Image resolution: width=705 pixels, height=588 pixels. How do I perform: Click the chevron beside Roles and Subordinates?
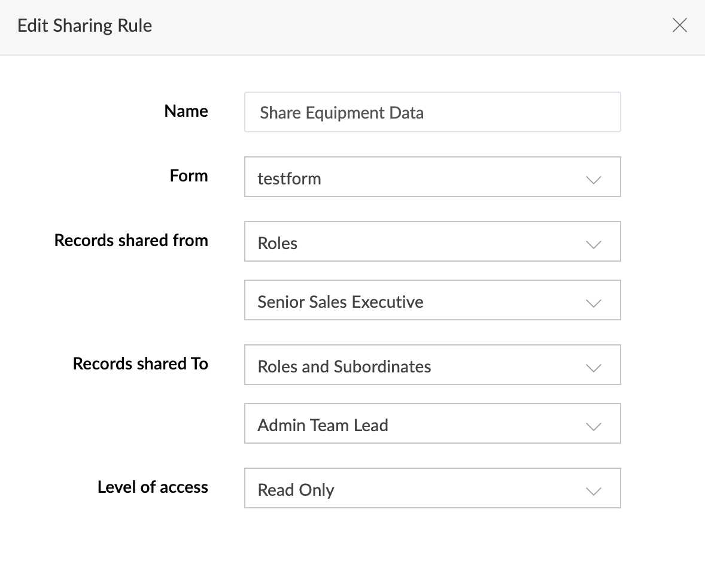pos(593,367)
